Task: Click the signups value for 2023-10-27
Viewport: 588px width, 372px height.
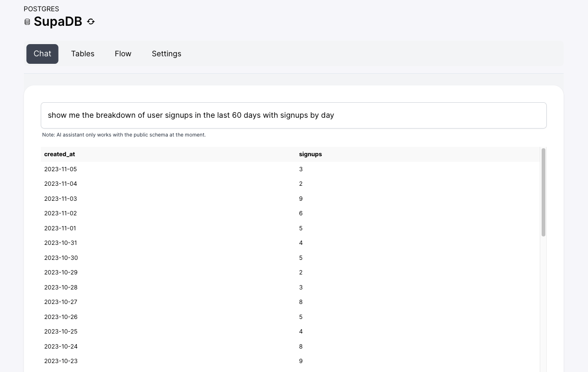Action: 301,302
